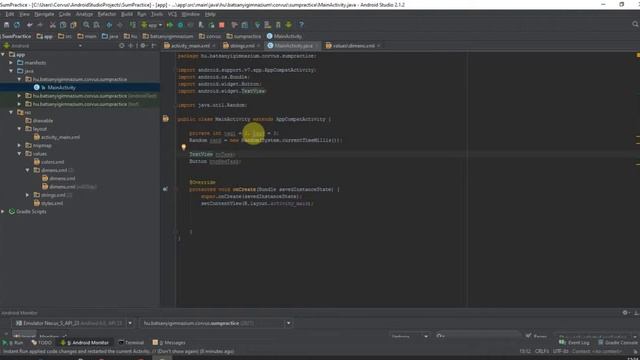Click the battanyigimnazium breadcrumb
This screenshot has width=640, height=360.
pos(168,36)
